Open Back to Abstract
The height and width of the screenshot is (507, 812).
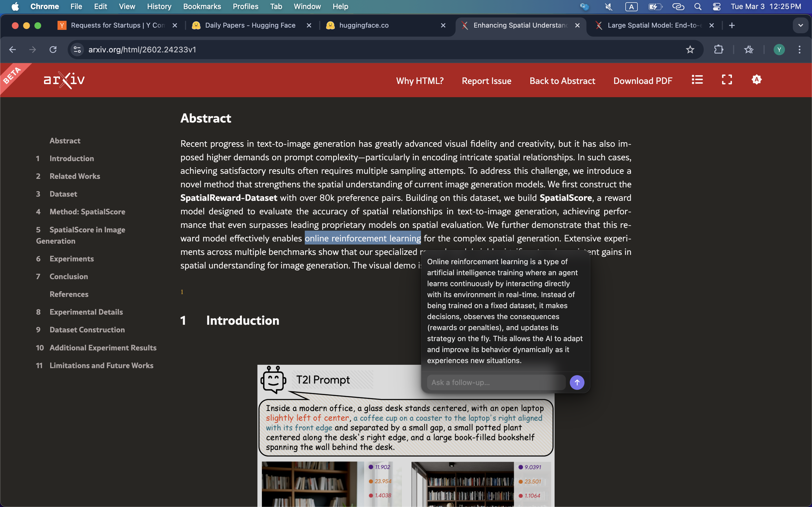click(562, 81)
